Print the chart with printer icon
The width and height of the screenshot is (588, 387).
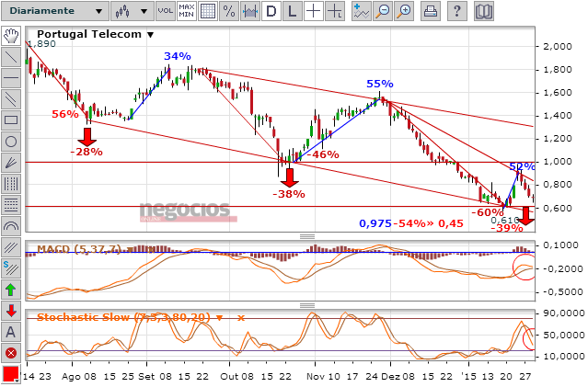pos(430,11)
